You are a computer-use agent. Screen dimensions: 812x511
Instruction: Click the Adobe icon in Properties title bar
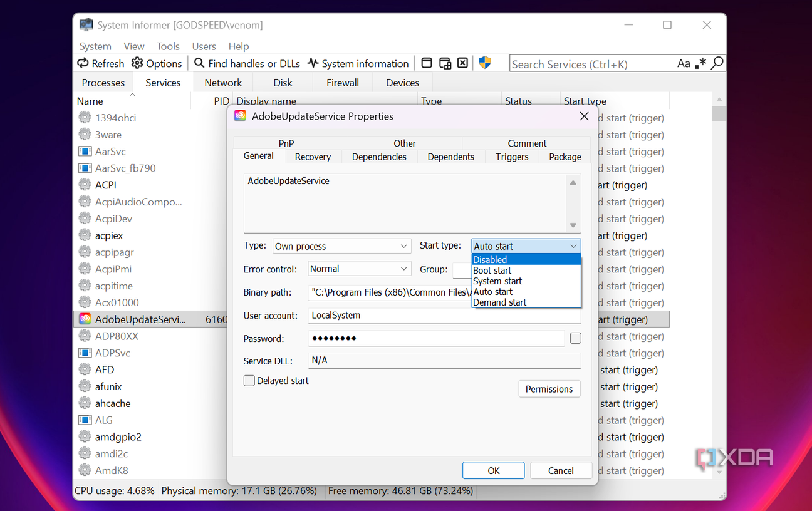click(240, 116)
